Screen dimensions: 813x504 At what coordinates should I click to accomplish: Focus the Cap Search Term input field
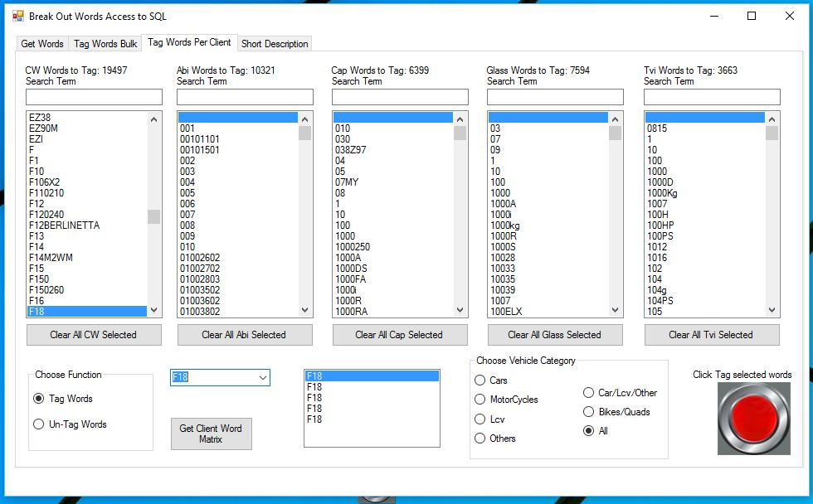click(x=400, y=97)
